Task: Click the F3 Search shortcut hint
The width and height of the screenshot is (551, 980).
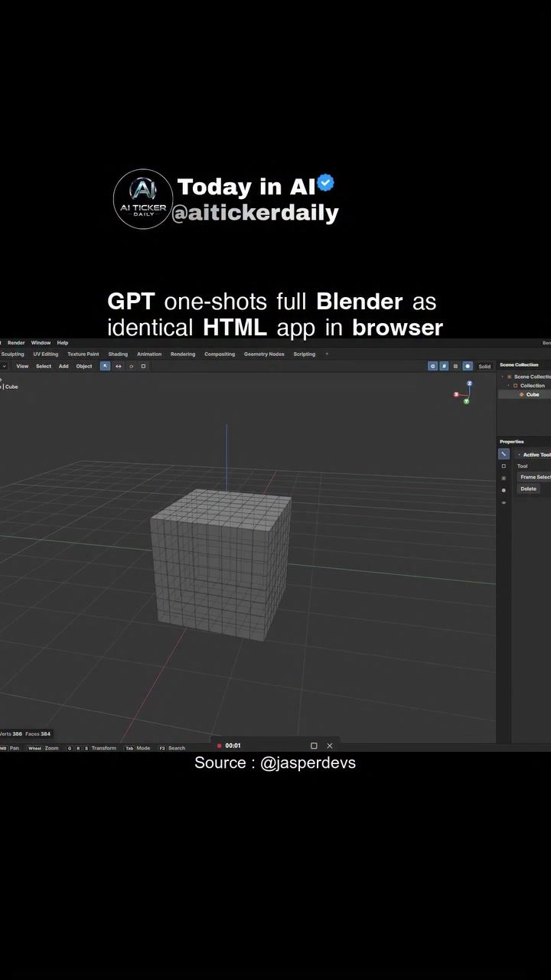Action: coord(172,748)
